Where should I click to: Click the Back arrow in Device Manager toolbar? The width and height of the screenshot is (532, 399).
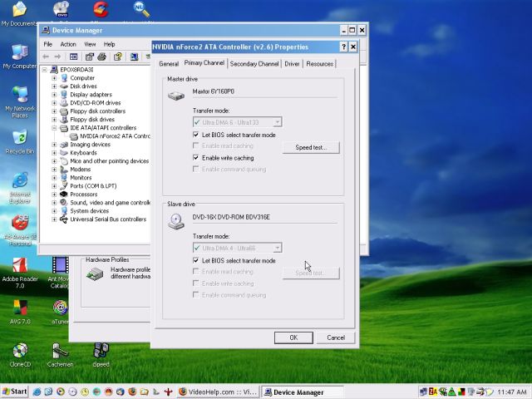click(46, 57)
